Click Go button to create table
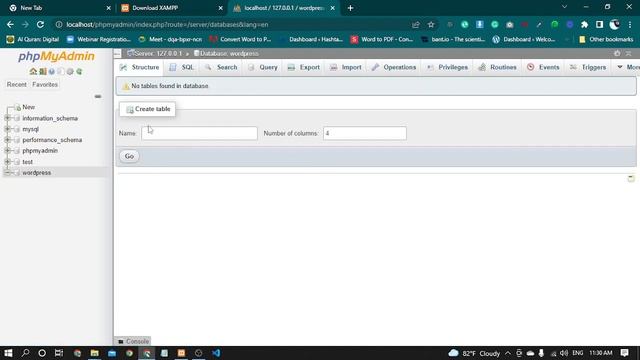The width and height of the screenshot is (640, 360). coord(129,156)
